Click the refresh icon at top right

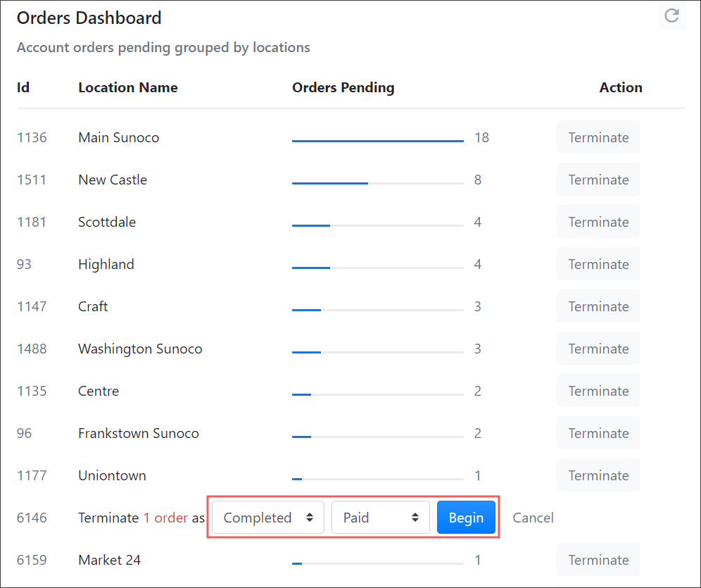tap(671, 16)
